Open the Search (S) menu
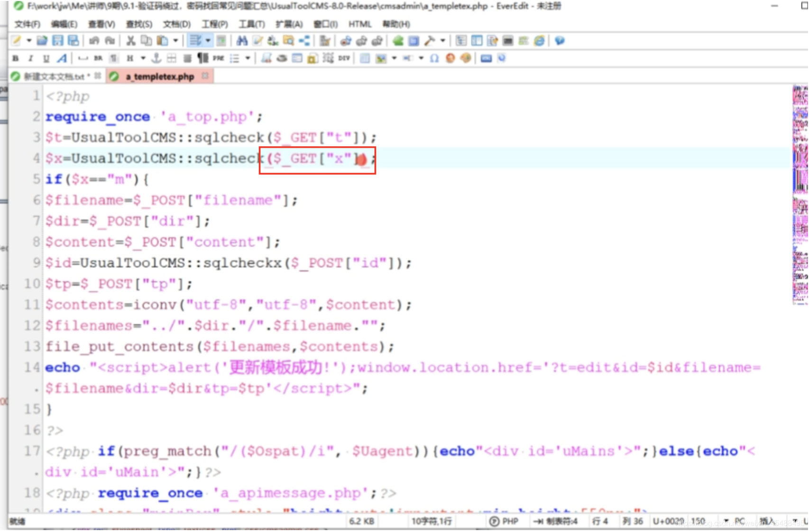Viewport: 809px width, 532px height. [139, 24]
